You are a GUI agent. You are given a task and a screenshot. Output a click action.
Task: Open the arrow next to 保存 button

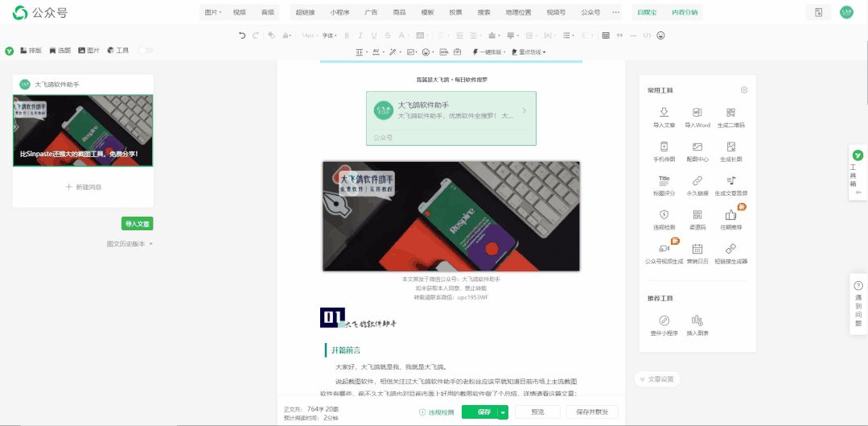coord(503,412)
